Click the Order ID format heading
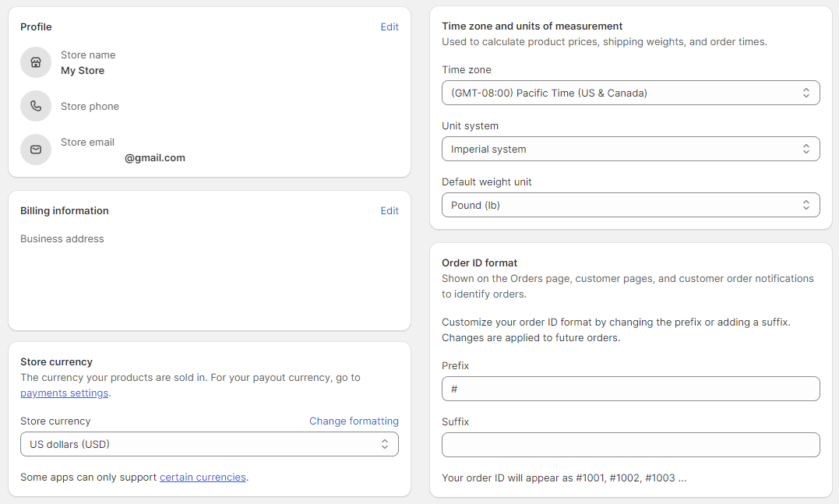 (480, 263)
